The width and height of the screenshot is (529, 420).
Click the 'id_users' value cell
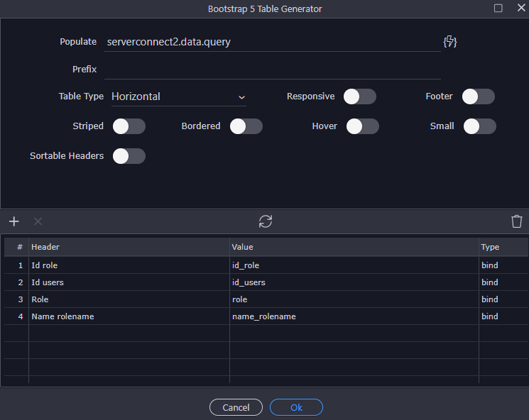(354, 282)
